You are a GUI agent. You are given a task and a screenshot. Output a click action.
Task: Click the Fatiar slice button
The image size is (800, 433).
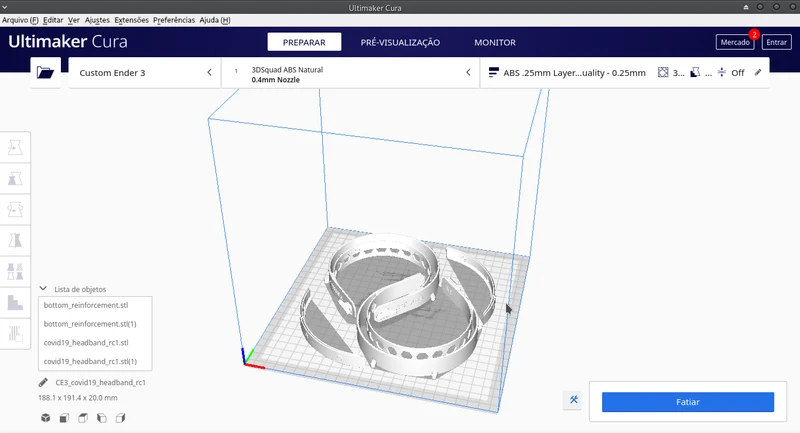point(688,402)
